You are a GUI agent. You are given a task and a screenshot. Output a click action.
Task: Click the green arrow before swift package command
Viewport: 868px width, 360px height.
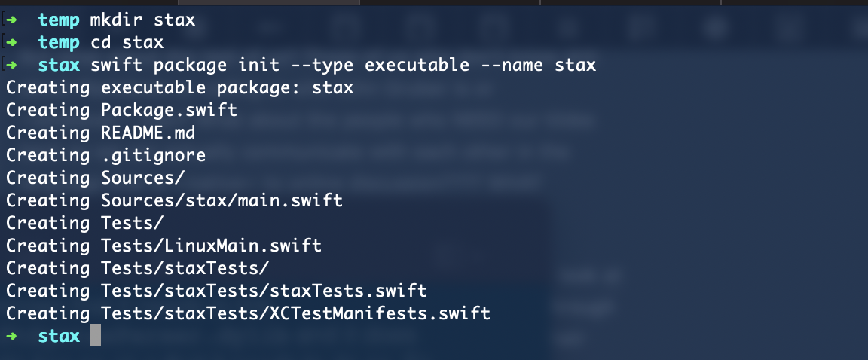click(x=11, y=66)
